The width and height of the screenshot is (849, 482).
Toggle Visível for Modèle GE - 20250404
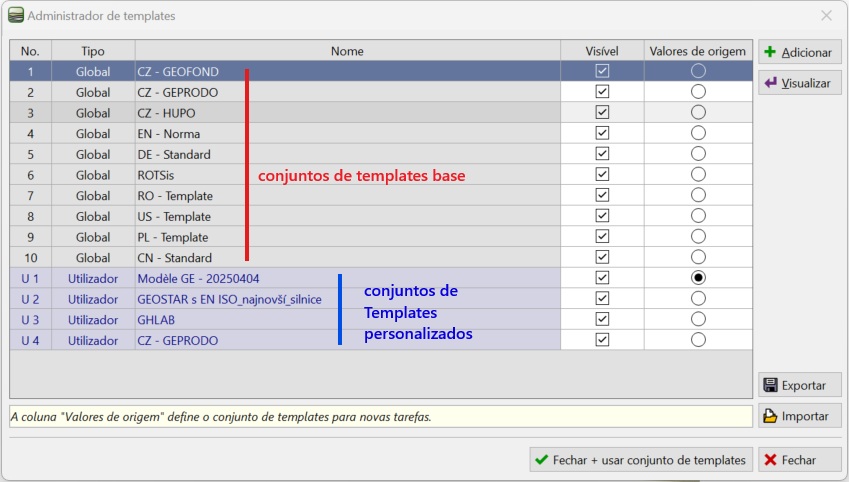click(602, 278)
